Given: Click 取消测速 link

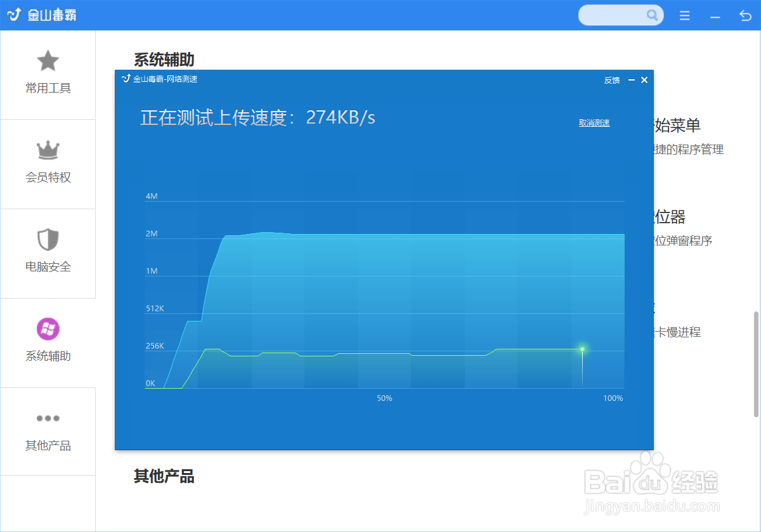Looking at the screenshot, I should click(594, 123).
